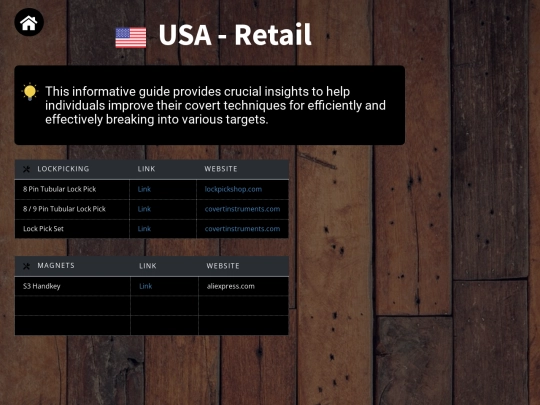
Task: Click the MAGNETS table header
Action: pyautogui.click(x=56, y=266)
